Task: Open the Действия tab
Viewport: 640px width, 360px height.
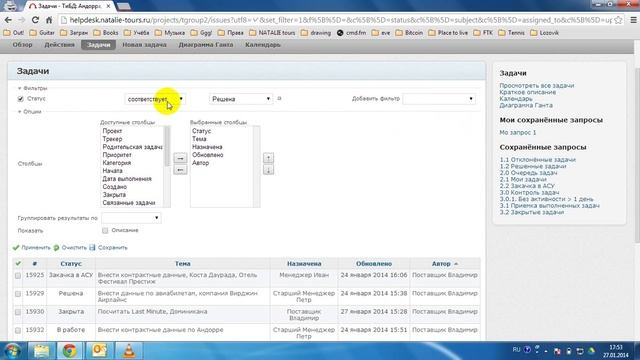Action: [x=60, y=45]
